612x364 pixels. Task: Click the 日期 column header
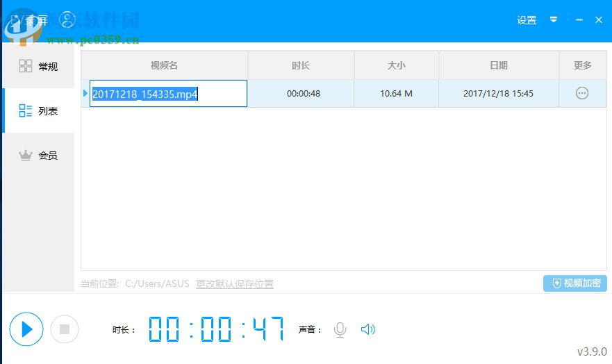(x=499, y=65)
